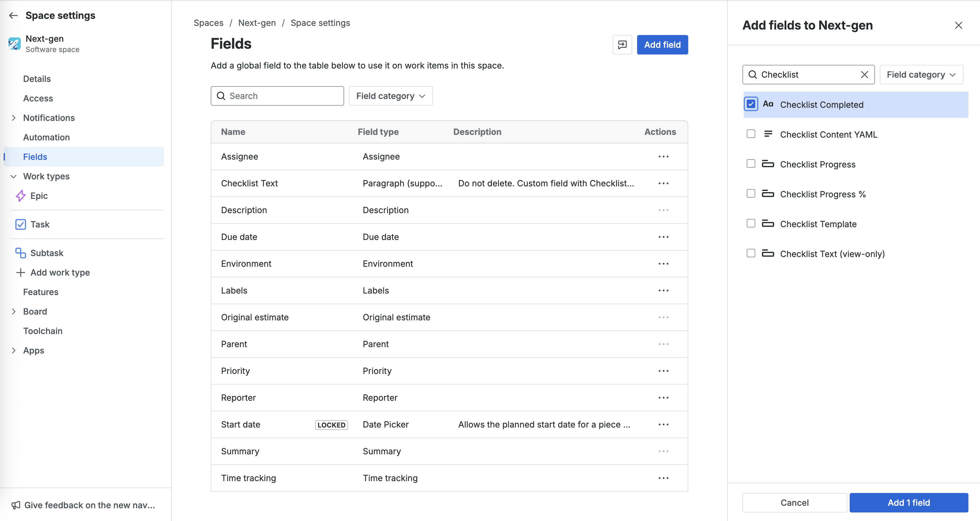Click the feedback icon next to Add field
The width and height of the screenshot is (980, 521).
click(622, 44)
